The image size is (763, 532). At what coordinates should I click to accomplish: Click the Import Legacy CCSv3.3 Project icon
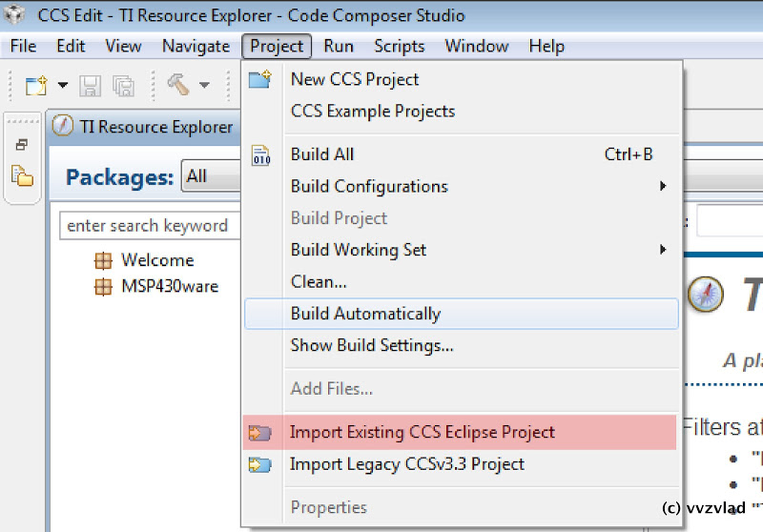[x=259, y=464]
